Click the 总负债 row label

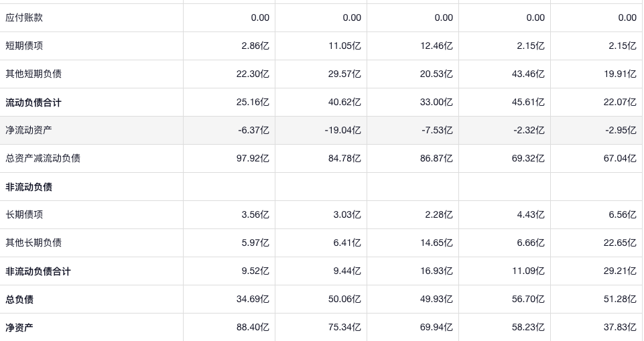coord(19,299)
